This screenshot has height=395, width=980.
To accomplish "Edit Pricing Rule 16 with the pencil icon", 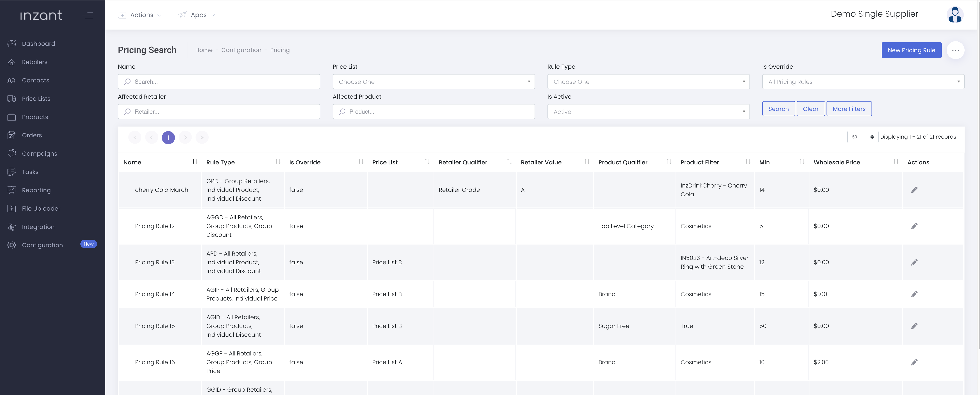I will tap(914, 362).
